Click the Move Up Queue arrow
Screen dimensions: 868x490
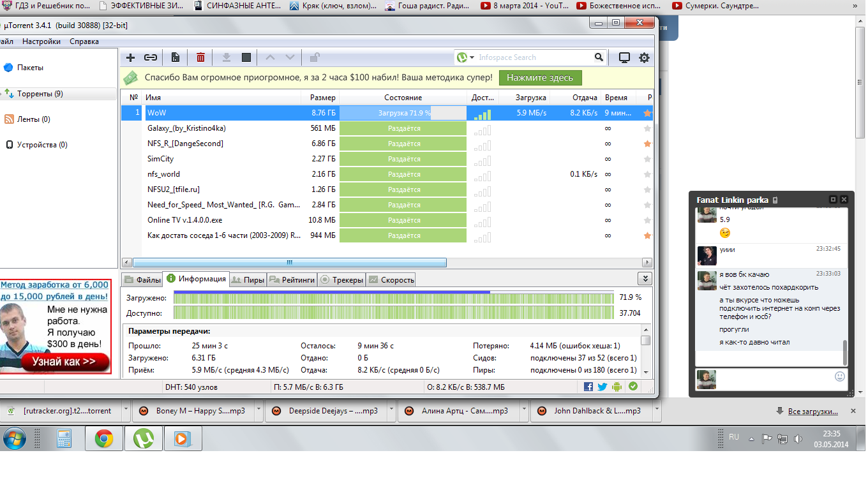click(x=270, y=57)
